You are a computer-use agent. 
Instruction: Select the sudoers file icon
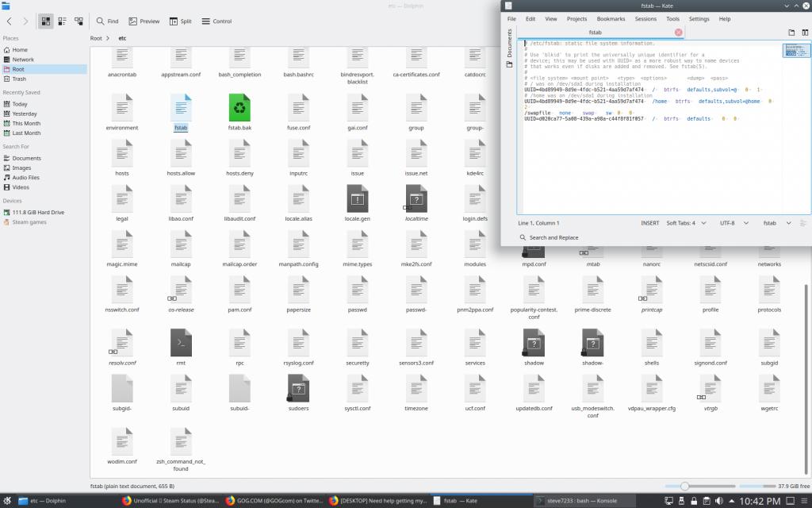coord(298,388)
